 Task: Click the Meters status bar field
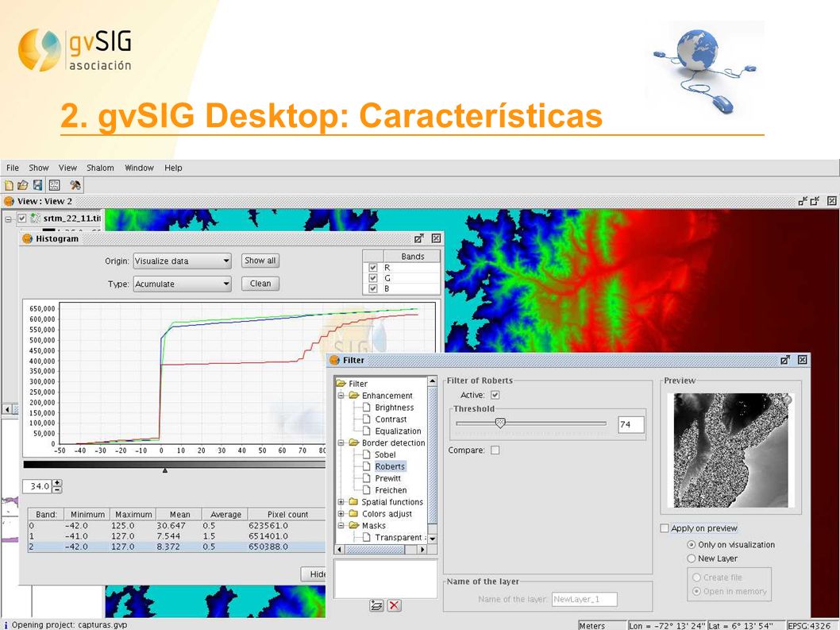click(602, 625)
